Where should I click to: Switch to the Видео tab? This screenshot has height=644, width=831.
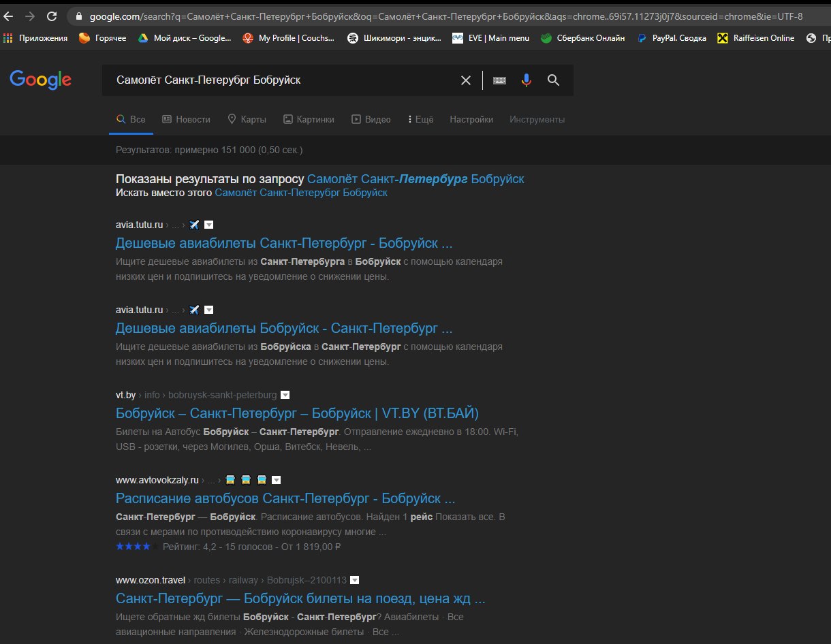pos(371,119)
